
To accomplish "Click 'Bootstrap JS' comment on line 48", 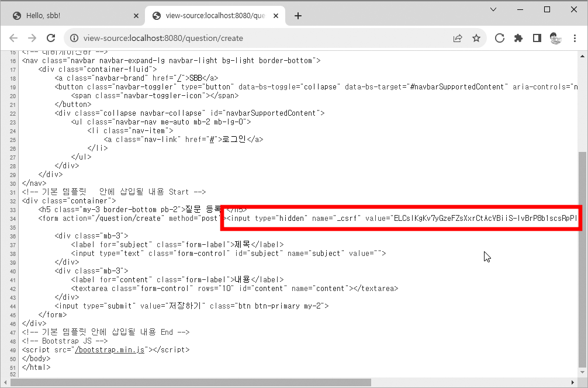I will tap(67, 341).
